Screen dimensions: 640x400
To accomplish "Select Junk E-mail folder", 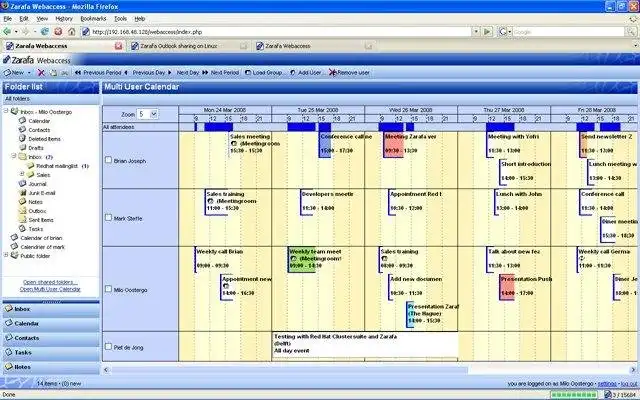I will (x=37, y=193).
